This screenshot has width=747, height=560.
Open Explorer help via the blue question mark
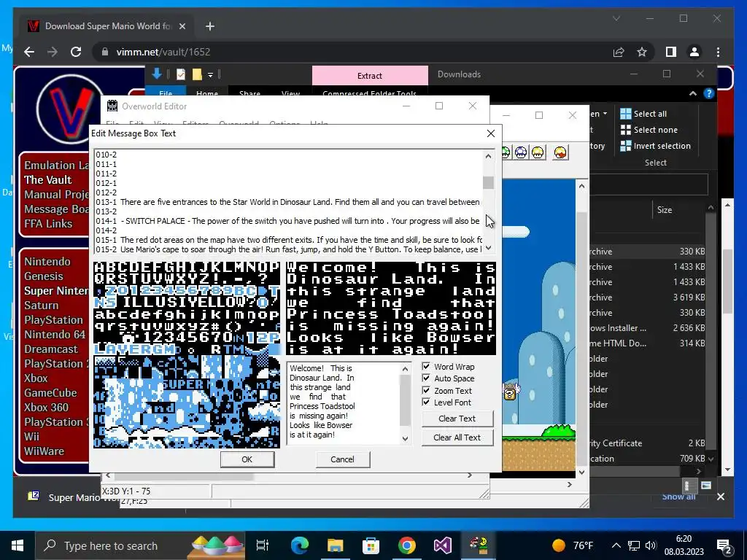709,94
